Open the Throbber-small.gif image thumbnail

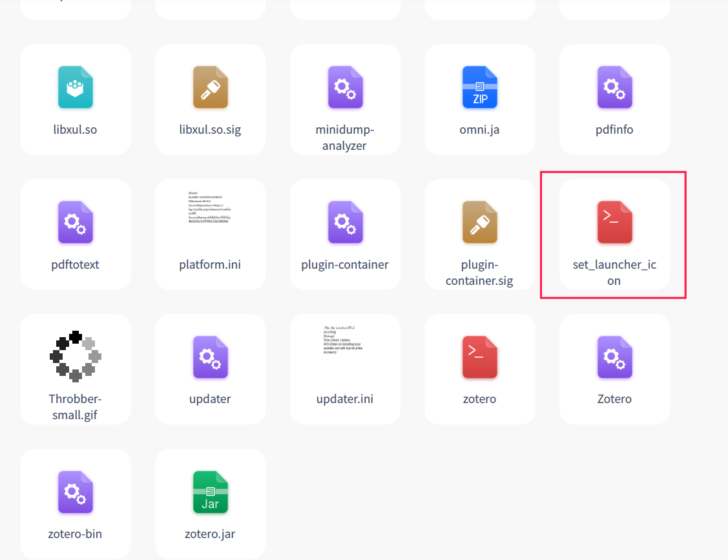(75, 356)
